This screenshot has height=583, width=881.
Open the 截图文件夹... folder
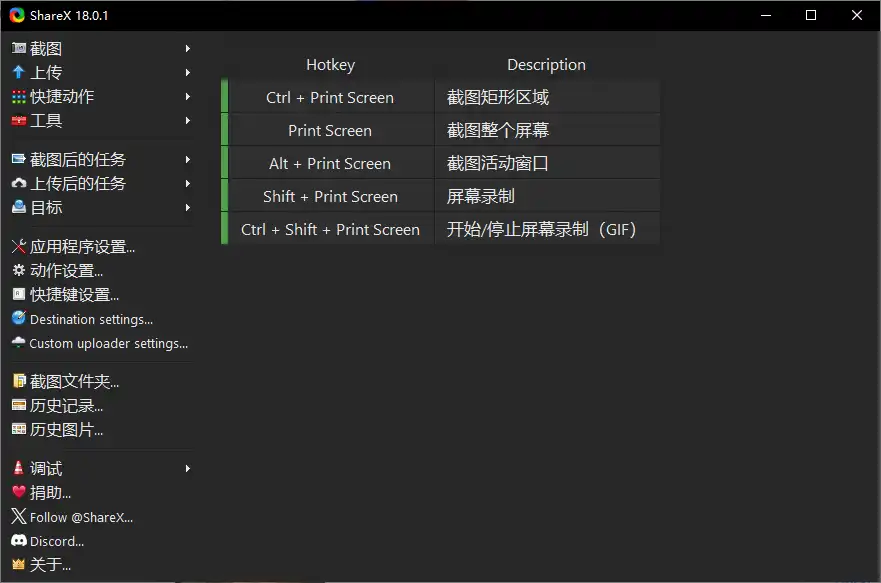point(101,382)
